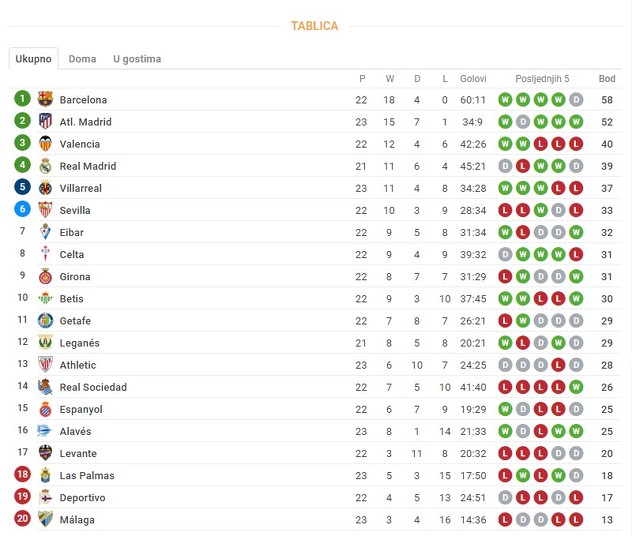Image resolution: width=632 pixels, height=536 pixels.
Task: Click the Betis green crest icon
Action: coord(45,298)
